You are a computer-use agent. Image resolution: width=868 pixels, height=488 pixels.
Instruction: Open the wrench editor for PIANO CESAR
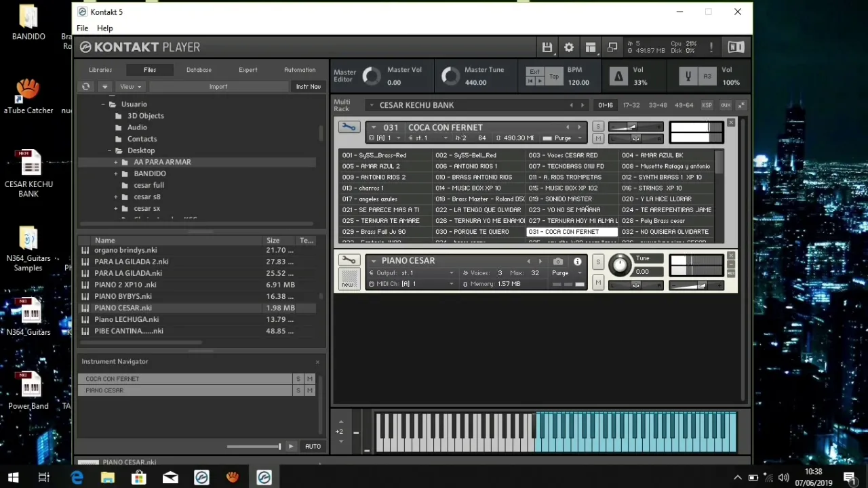pyautogui.click(x=349, y=260)
